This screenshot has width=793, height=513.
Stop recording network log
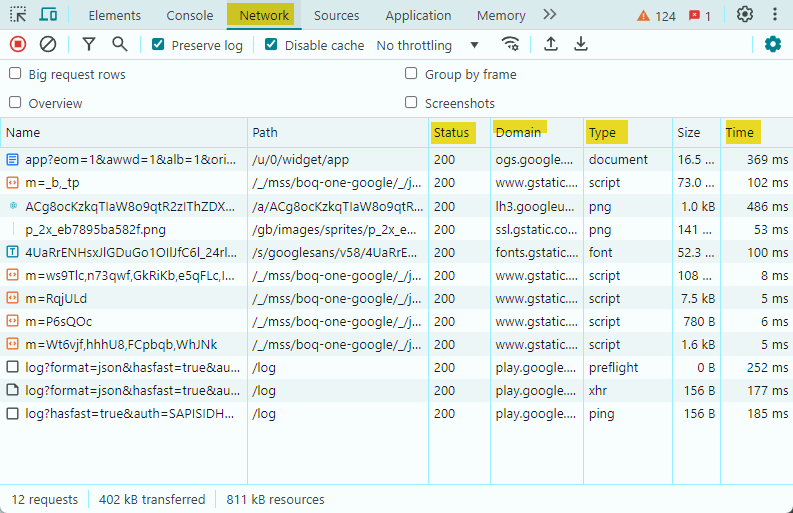point(18,44)
